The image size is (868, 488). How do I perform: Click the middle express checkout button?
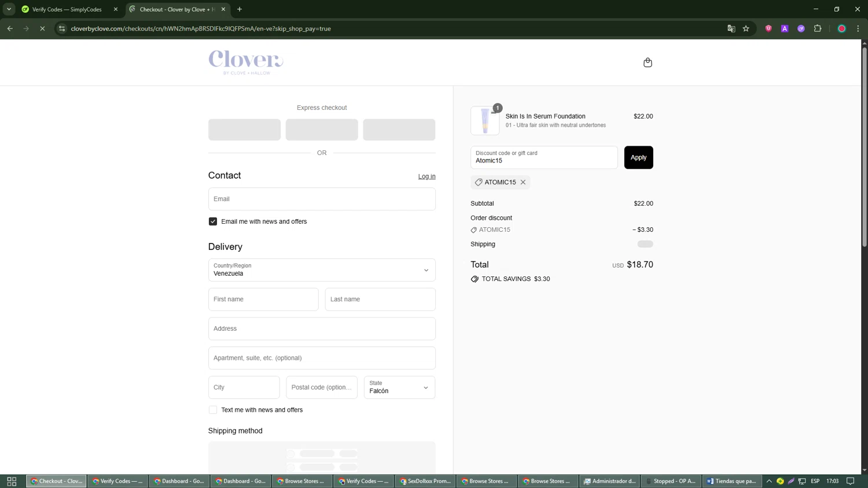[x=322, y=130]
